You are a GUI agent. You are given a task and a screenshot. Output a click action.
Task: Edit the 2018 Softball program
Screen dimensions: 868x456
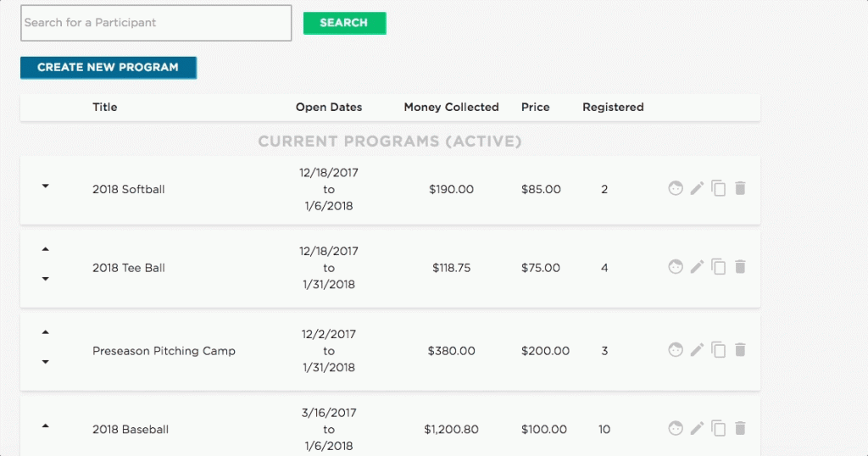tap(697, 188)
